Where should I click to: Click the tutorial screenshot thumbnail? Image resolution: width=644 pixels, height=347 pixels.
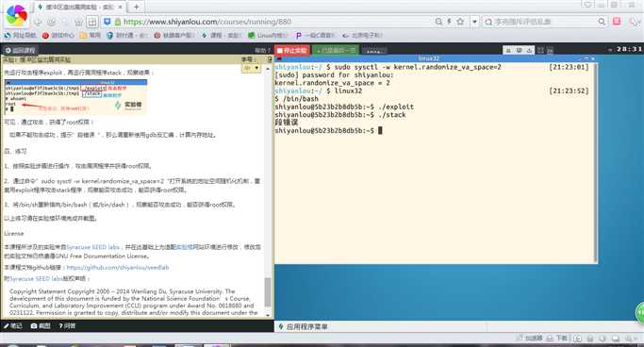coord(75,97)
